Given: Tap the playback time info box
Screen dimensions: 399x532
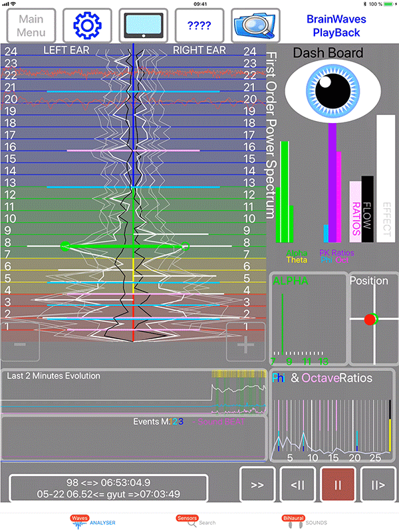Looking at the screenshot, I should click(108, 488).
